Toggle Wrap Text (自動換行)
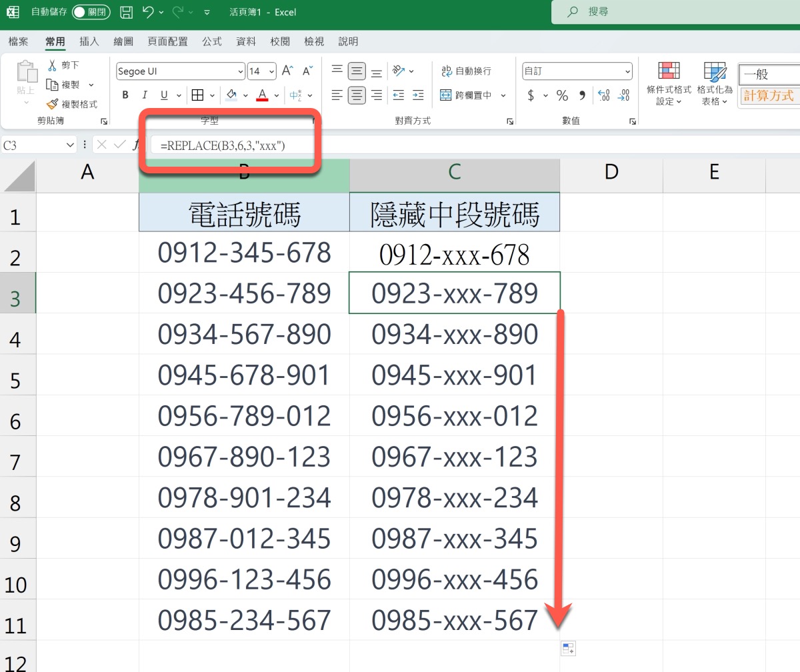The width and height of the screenshot is (800, 672). tap(467, 71)
